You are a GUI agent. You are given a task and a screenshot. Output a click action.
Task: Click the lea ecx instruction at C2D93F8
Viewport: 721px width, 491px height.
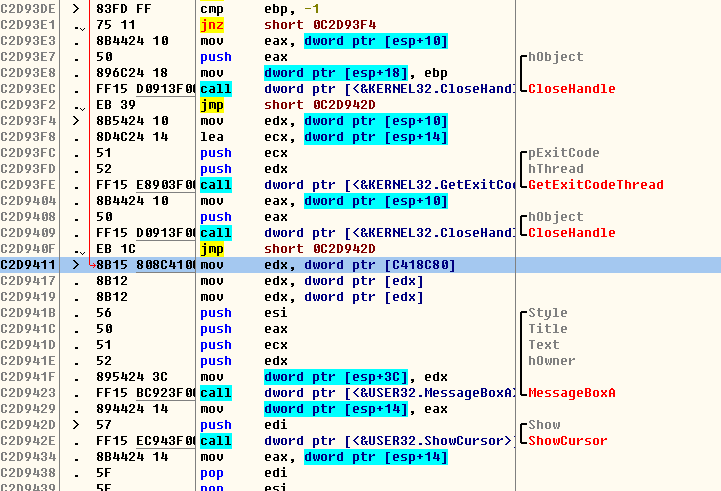(324, 137)
